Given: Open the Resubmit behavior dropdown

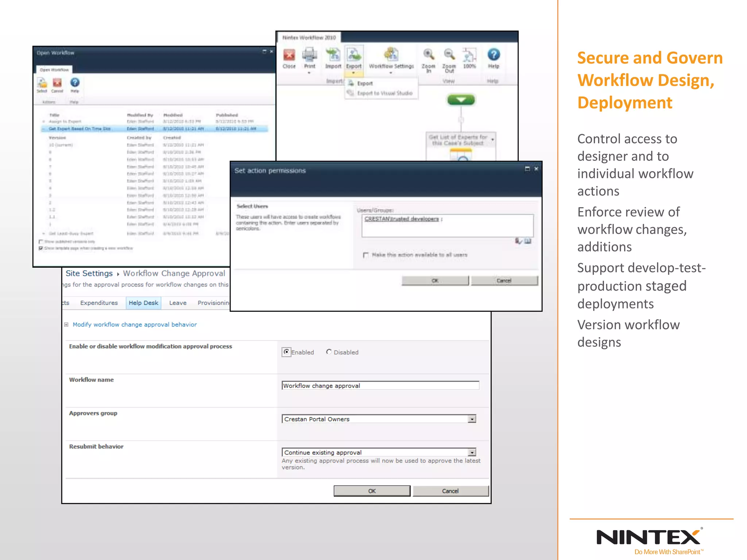Looking at the screenshot, I should click(x=472, y=452).
